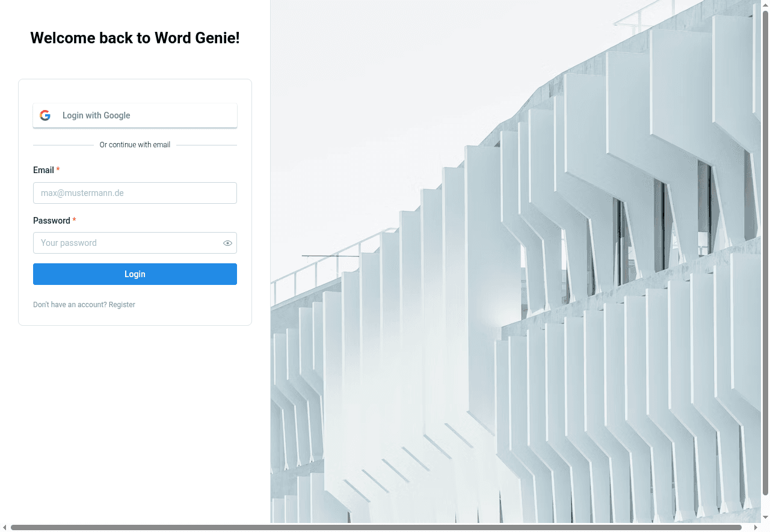
Task: Click the "Or continue with email" divider text
Action: click(x=135, y=145)
